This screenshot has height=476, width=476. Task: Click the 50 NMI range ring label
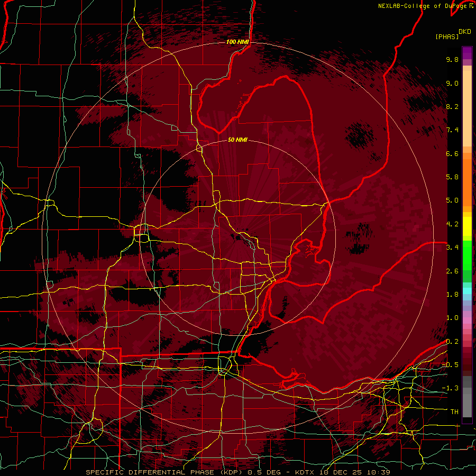tap(237, 140)
